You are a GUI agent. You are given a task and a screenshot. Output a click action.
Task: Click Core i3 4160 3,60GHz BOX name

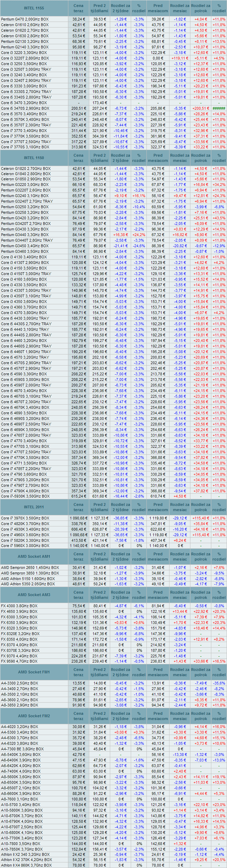coord(24,279)
